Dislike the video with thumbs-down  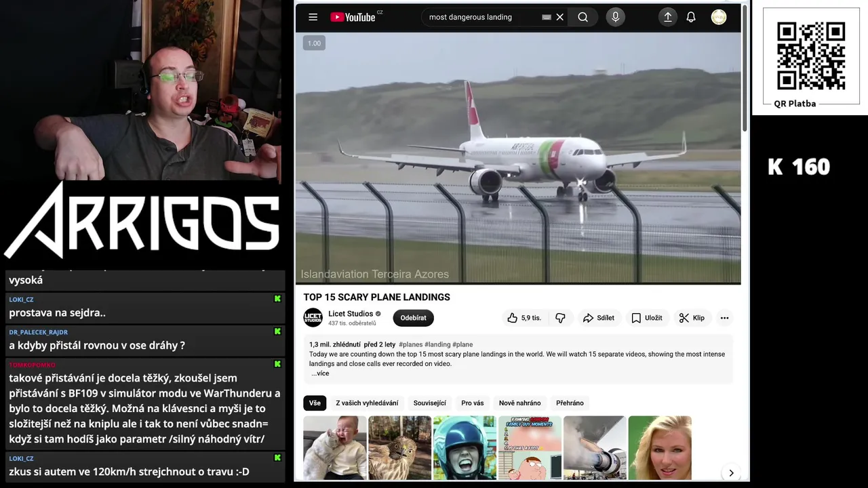click(560, 318)
